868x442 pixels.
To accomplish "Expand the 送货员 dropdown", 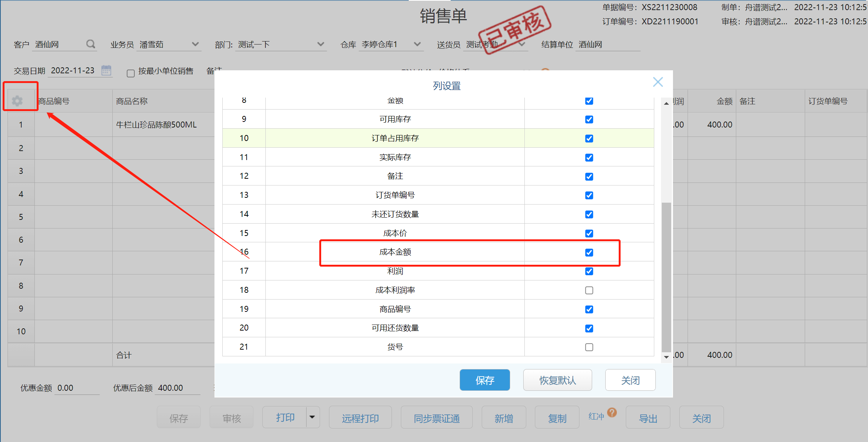I will [522, 44].
